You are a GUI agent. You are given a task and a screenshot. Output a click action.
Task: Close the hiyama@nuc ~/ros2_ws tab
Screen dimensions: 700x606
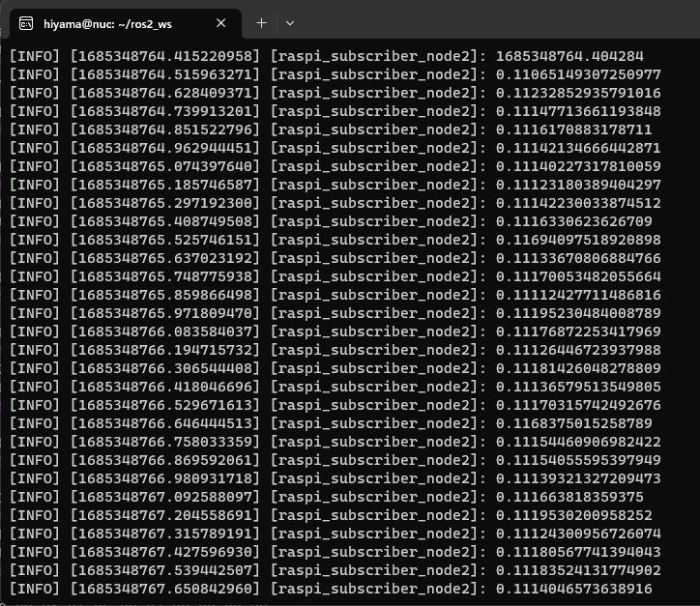pos(221,23)
